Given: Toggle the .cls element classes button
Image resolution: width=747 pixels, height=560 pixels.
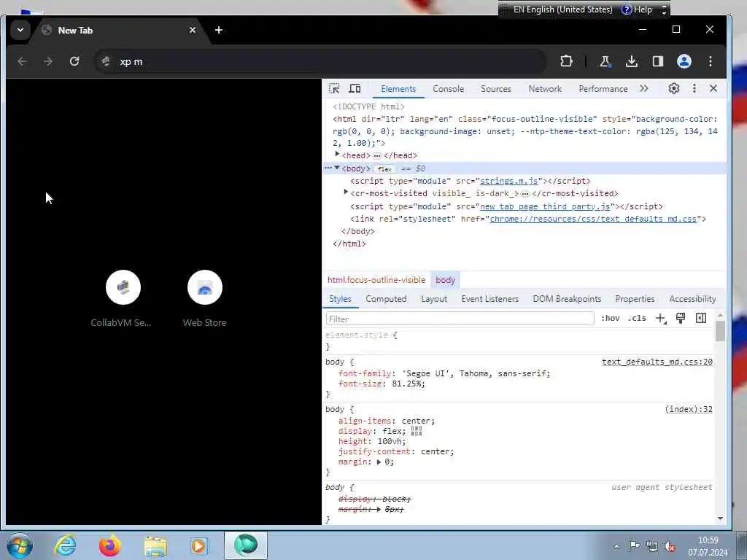Looking at the screenshot, I should point(637,318).
